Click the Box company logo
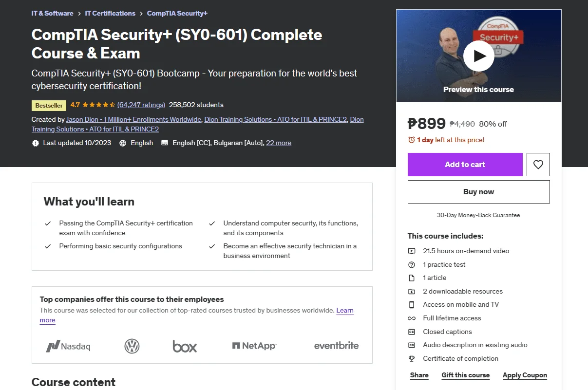Screen dimensions: 588x390 coord(185,346)
